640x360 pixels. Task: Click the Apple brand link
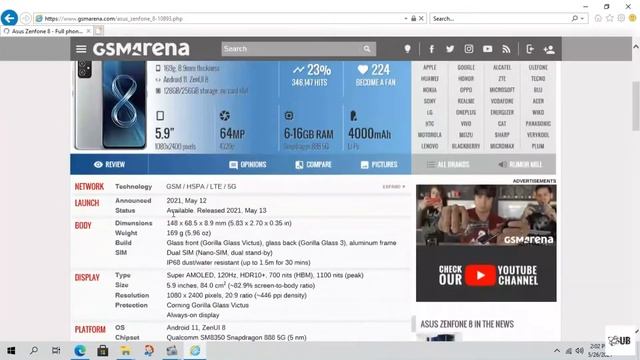430,67
